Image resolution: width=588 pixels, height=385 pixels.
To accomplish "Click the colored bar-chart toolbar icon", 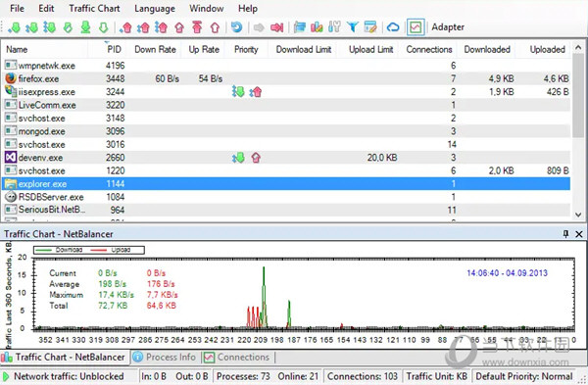I will coord(317,27).
